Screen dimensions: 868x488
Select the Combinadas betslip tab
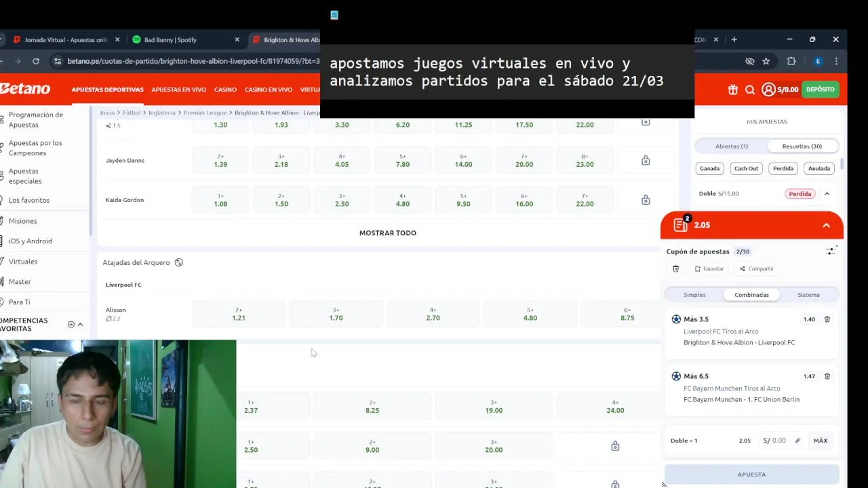click(x=751, y=295)
